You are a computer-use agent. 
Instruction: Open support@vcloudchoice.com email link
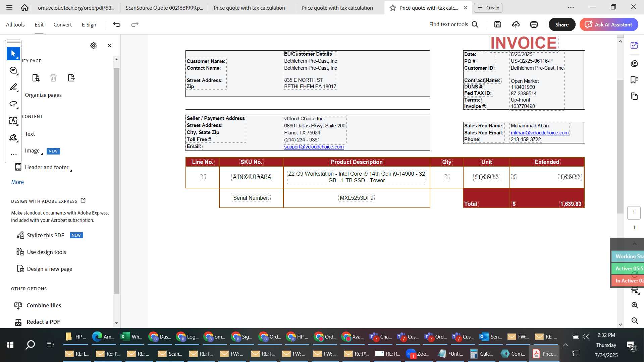(x=314, y=147)
